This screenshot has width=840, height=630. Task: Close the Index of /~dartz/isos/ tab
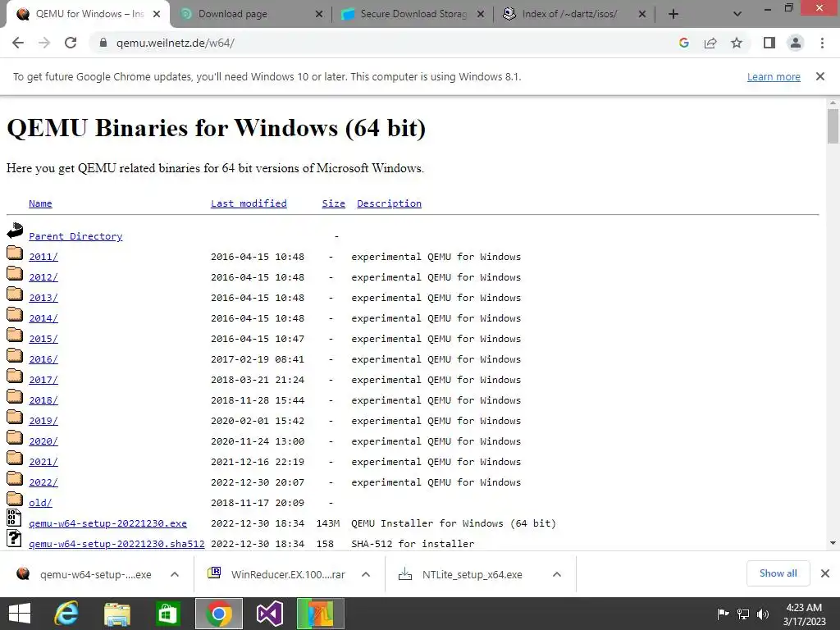pos(642,14)
